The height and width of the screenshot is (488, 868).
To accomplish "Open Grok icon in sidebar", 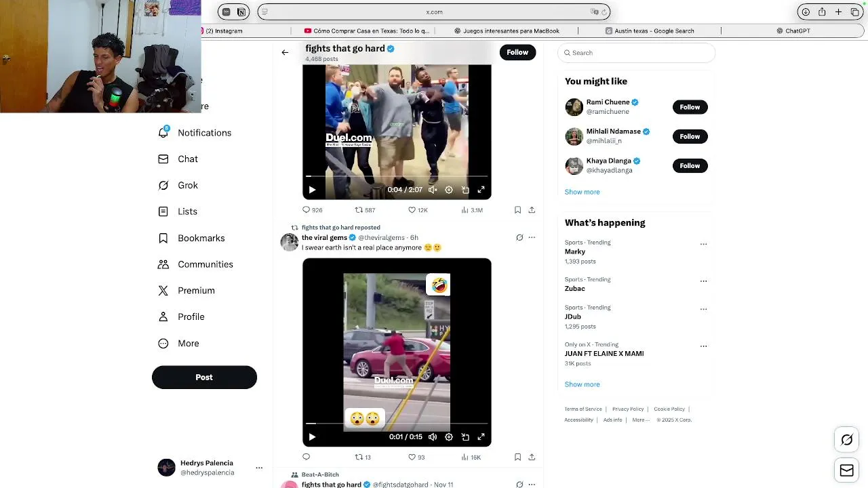I will point(163,185).
